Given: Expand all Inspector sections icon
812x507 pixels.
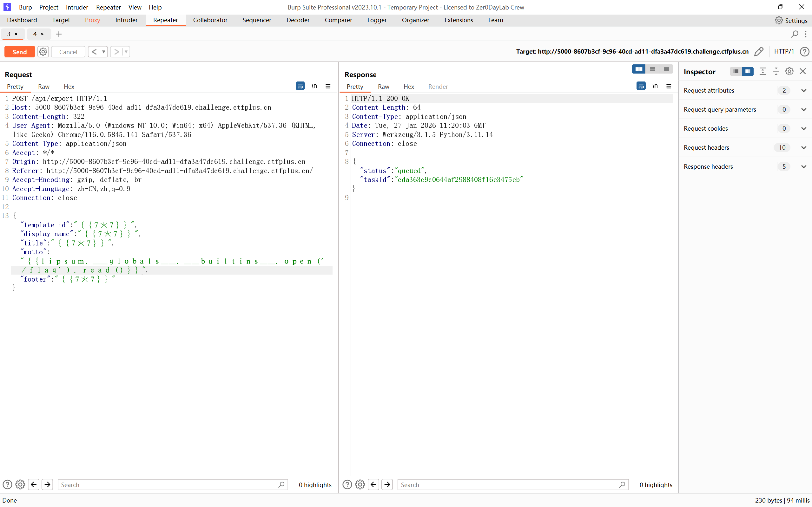Looking at the screenshot, I should coord(763,71).
